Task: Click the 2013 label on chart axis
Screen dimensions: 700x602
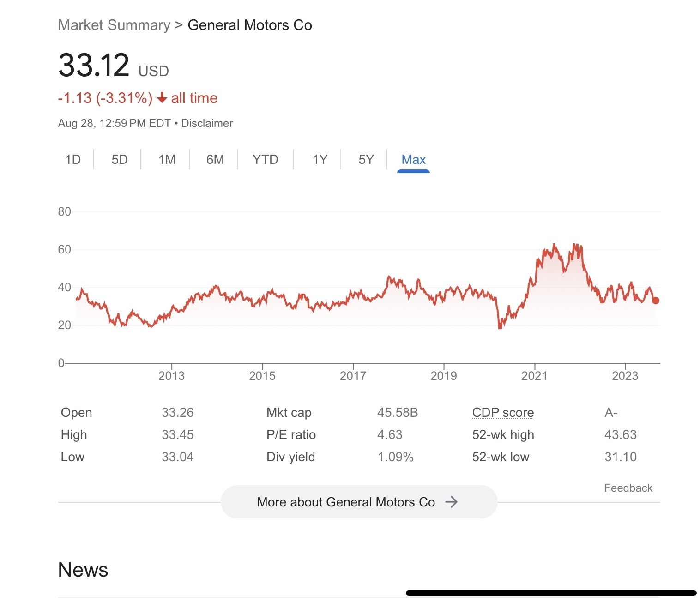Action: [x=171, y=376]
